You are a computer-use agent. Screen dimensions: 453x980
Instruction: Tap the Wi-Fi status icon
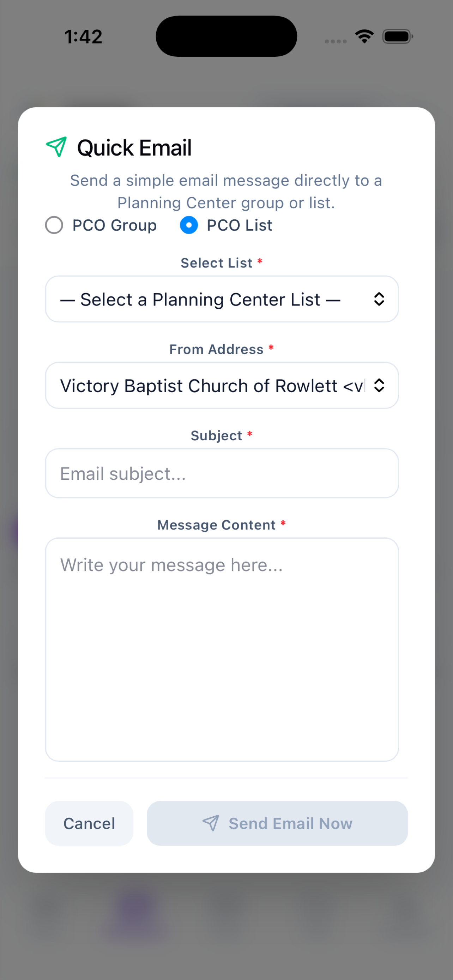point(364,37)
